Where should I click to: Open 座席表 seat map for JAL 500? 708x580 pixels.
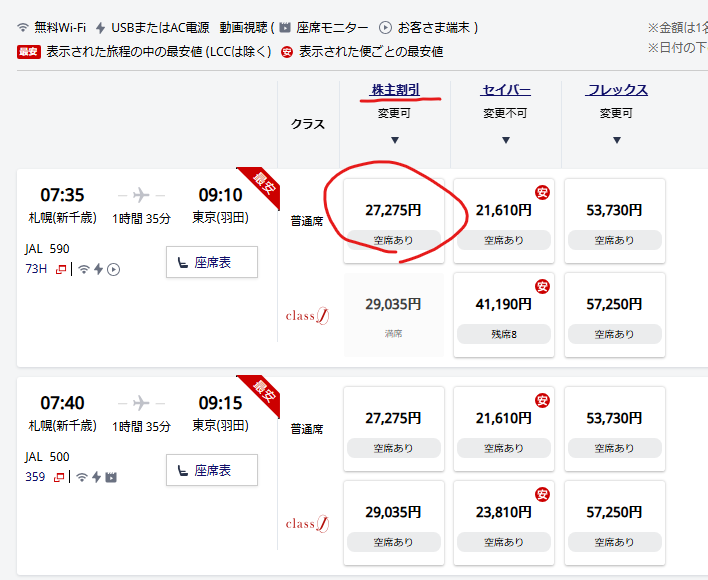(212, 470)
